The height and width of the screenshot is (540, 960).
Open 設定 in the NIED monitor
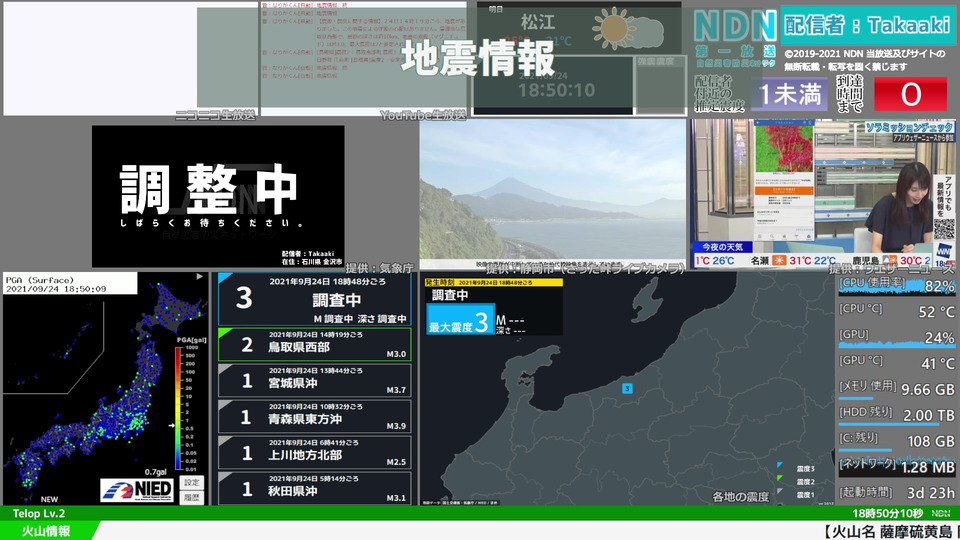pos(192,482)
